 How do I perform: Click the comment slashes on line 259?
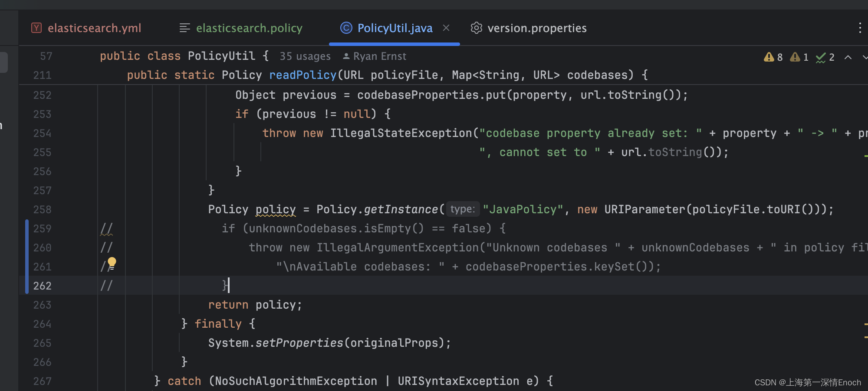106,228
